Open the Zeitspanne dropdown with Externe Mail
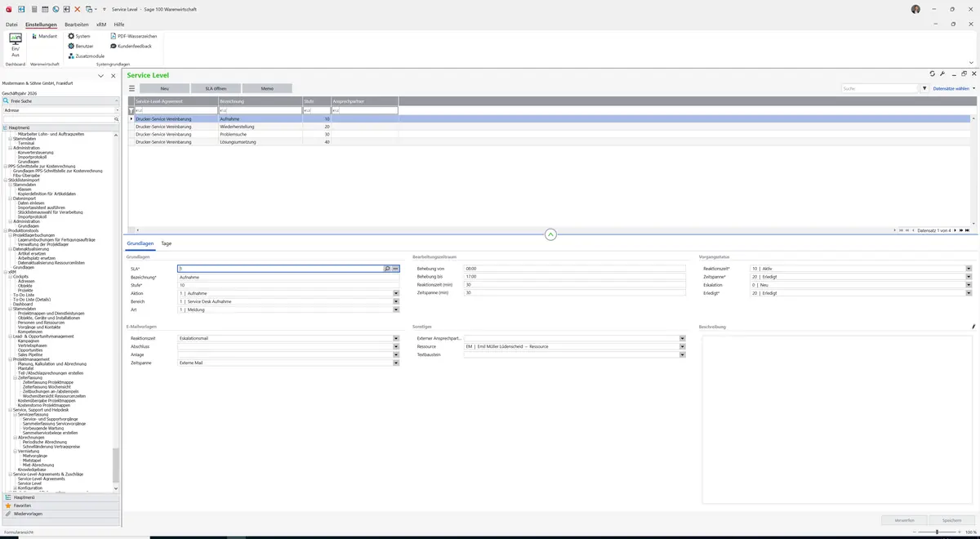 tap(396, 363)
